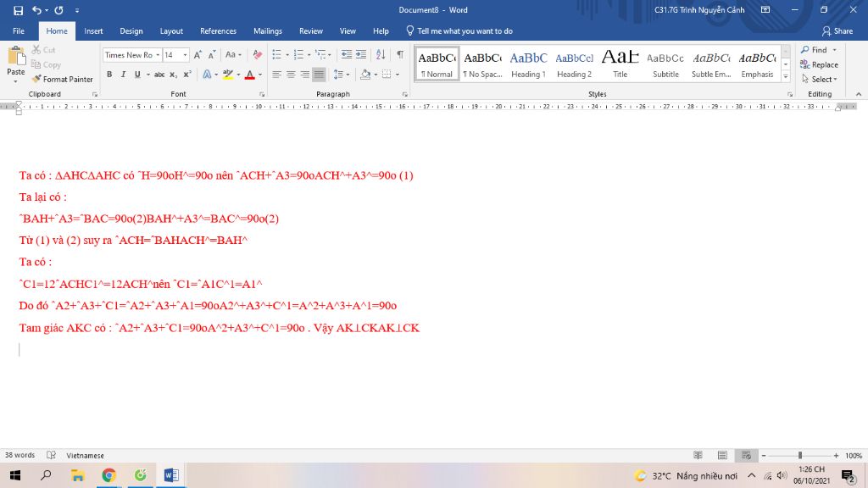Switch to the References tab

click(x=218, y=31)
